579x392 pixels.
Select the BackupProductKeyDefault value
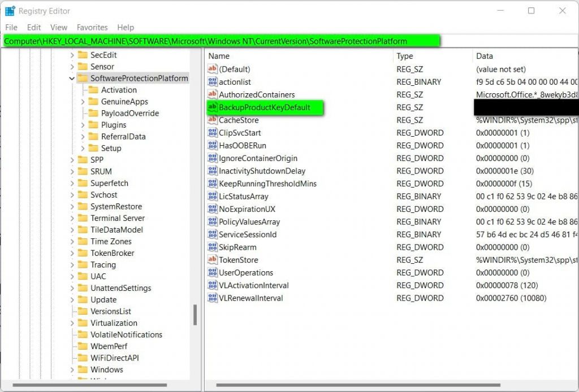click(264, 107)
